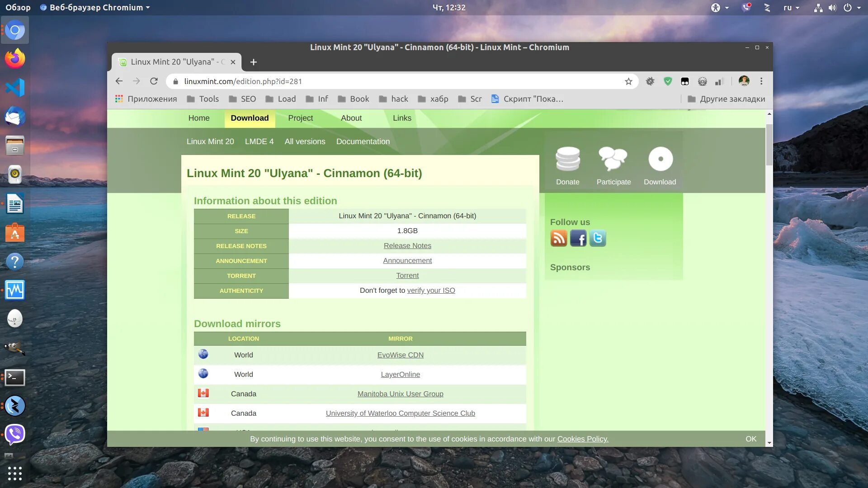The height and width of the screenshot is (488, 868).
Task: Open Chromium's three-dot menu
Action: 761,81
